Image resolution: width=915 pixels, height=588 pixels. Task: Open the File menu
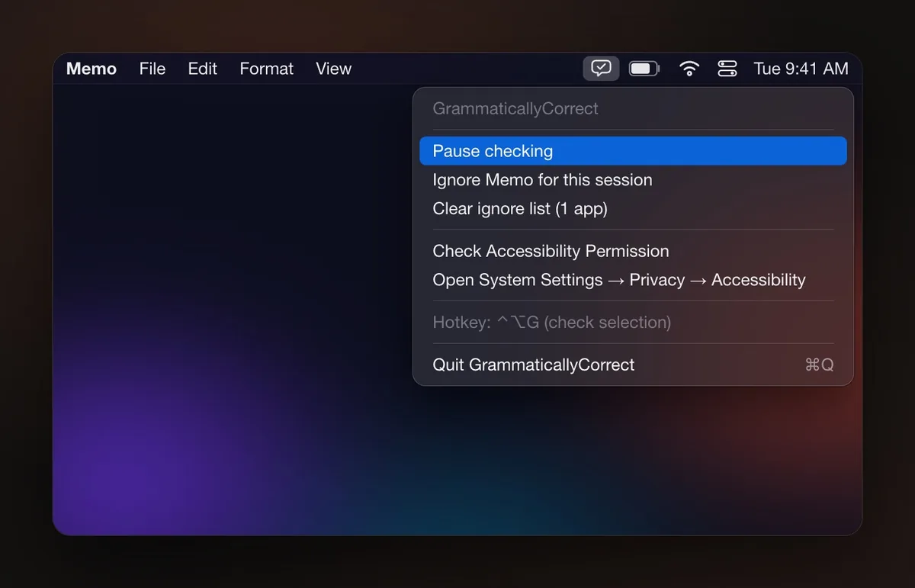tap(152, 69)
